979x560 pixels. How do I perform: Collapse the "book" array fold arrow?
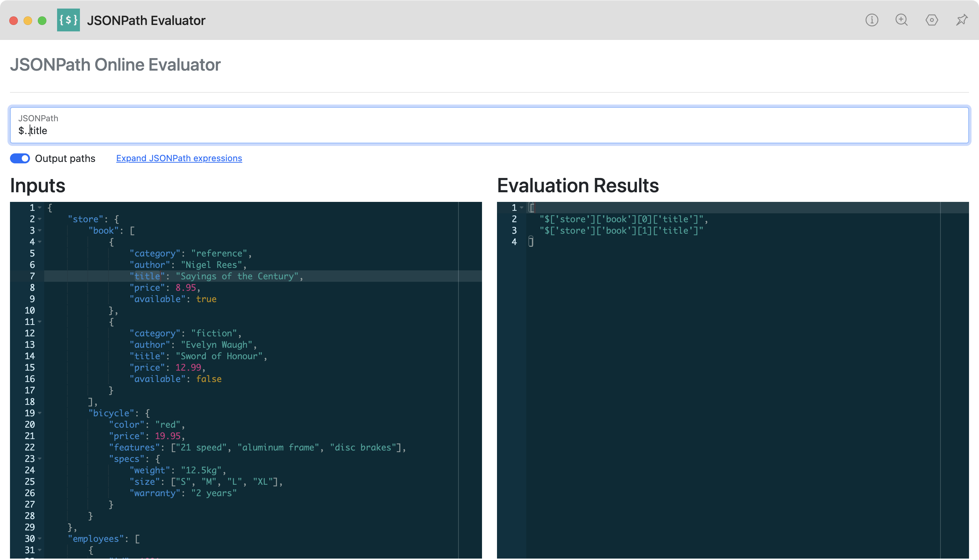click(x=40, y=231)
